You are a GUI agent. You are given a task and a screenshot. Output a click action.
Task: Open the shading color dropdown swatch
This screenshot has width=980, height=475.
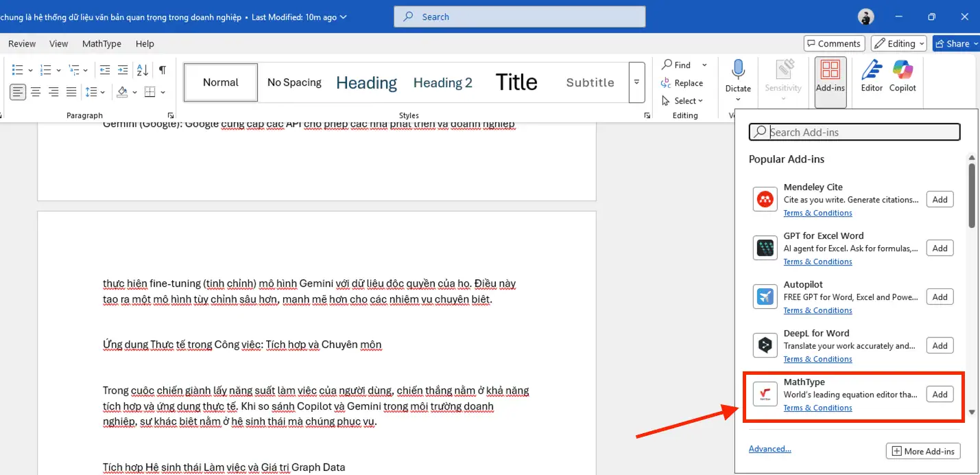click(134, 91)
